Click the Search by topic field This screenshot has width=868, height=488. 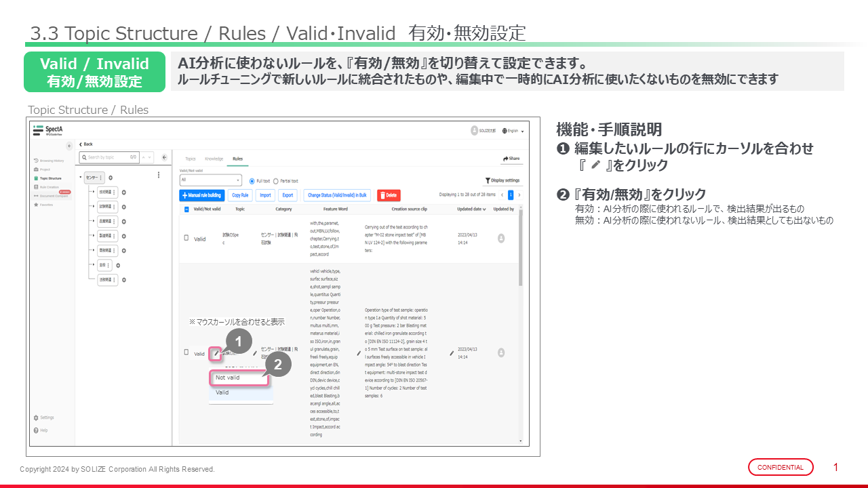[x=108, y=157]
